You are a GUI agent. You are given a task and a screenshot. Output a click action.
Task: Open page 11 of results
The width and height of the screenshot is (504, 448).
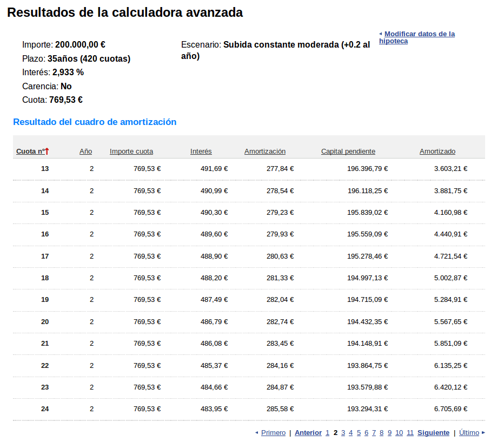(410, 432)
